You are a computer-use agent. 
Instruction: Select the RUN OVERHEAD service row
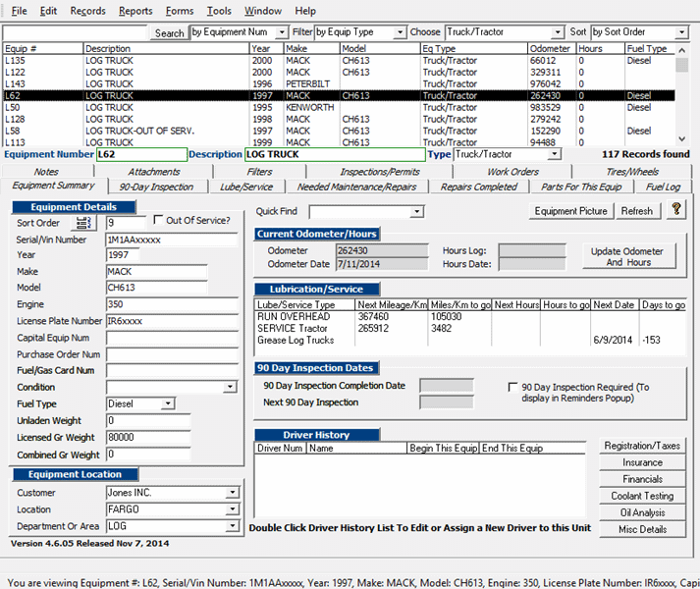tap(469, 316)
